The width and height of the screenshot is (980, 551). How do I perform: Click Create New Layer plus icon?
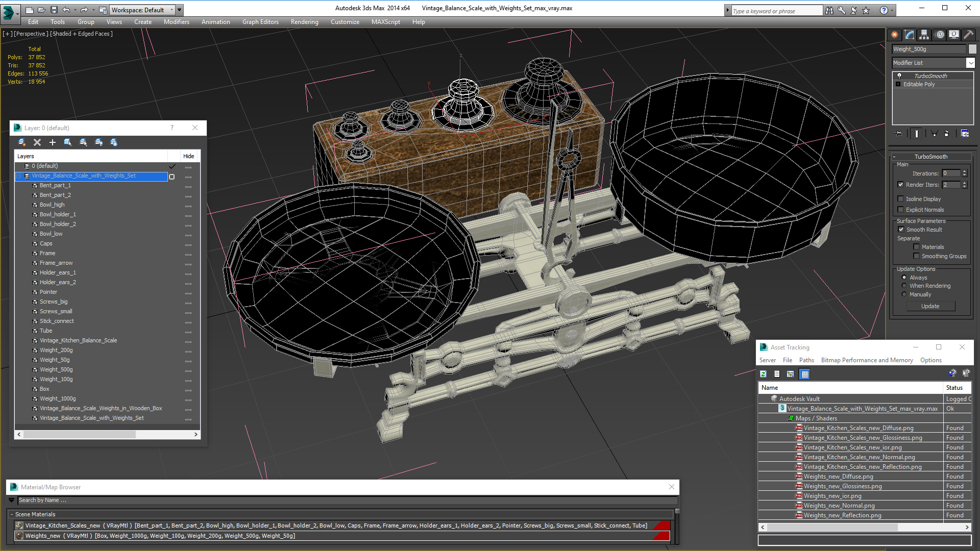click(52, 142)
